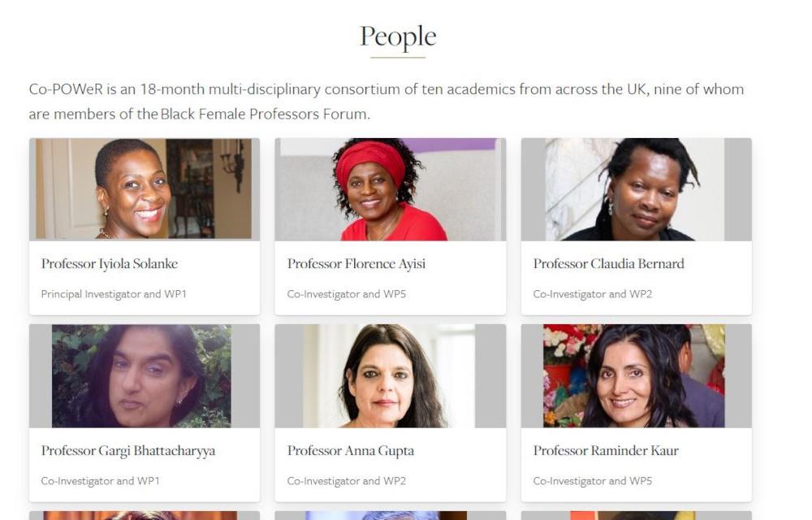Select the photo on Professor Claudia Bernard's card
Viewport: 812px width, 520px height.
pos(636,189)
